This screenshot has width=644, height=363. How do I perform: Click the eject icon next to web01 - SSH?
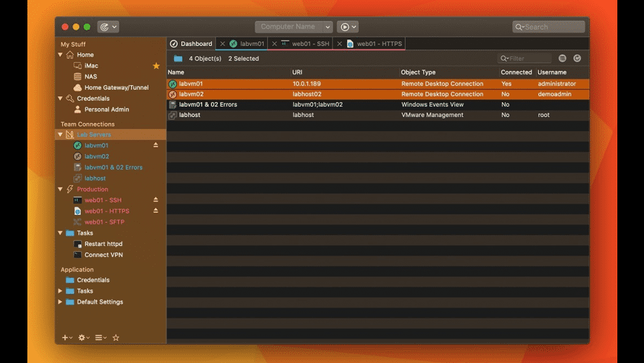click(x=155, y=200)
